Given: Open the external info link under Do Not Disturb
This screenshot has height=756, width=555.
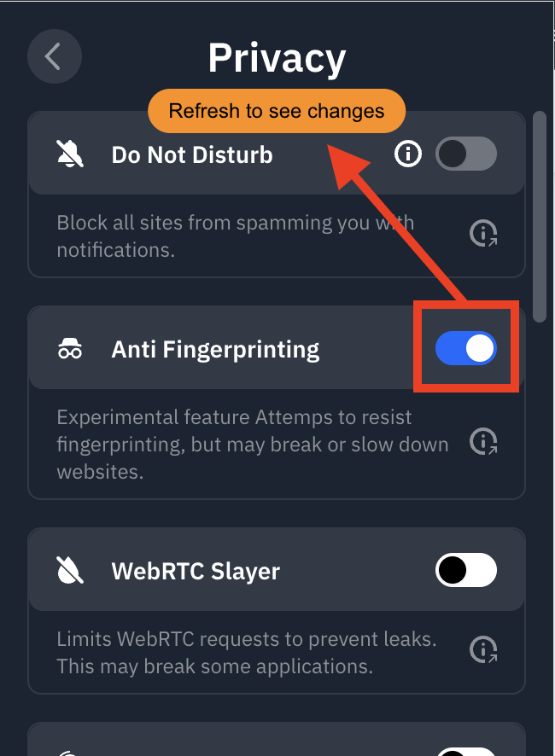Looking at the screenshot, I should [483, 233].
